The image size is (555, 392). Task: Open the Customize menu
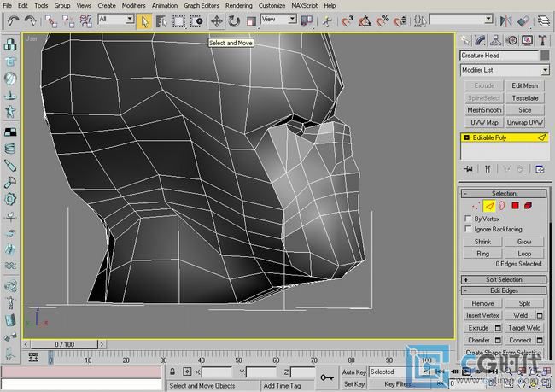pyautogui.click(x=272, y=6)
